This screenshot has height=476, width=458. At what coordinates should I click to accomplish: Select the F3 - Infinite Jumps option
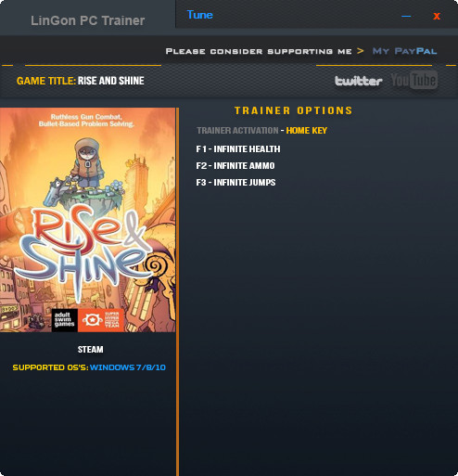[x=235, y=183]
